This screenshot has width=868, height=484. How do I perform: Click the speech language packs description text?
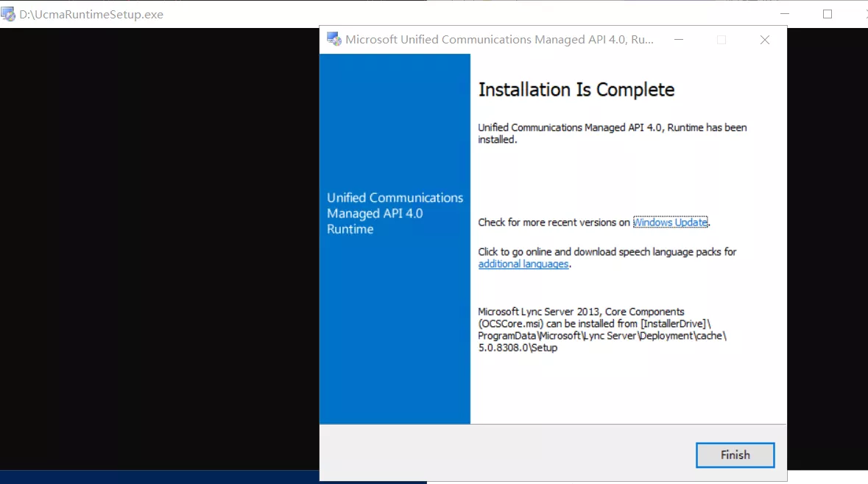tap(607, 252)
